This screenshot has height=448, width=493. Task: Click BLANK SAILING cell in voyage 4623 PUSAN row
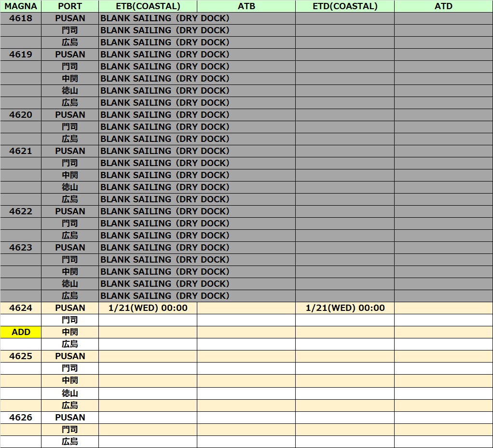[x=164, y=248]
